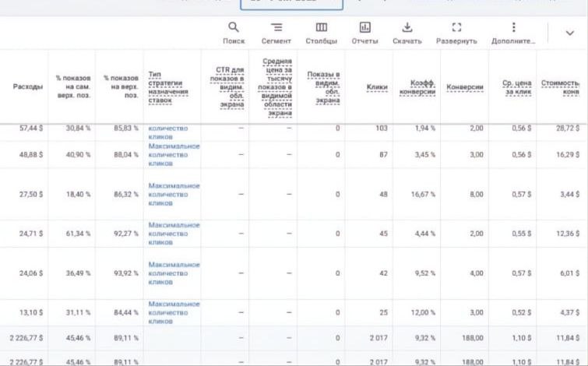Click the Стоимость конв. column header

click(561, 86)
